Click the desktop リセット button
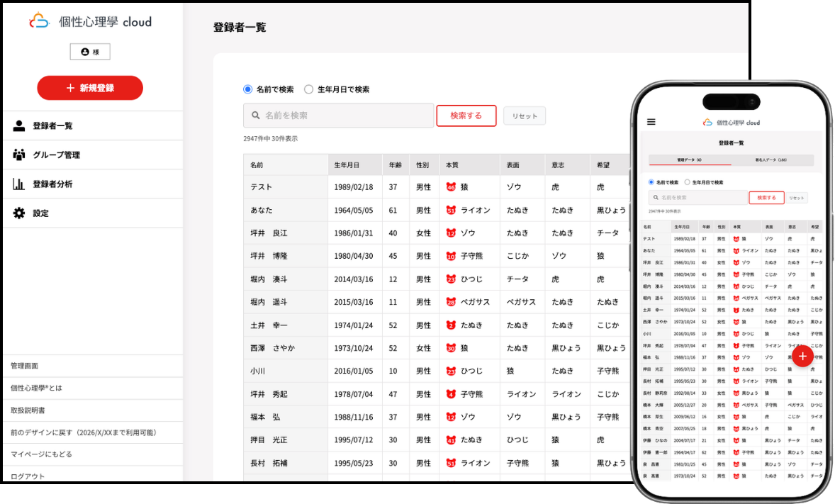 pos(525,116)
